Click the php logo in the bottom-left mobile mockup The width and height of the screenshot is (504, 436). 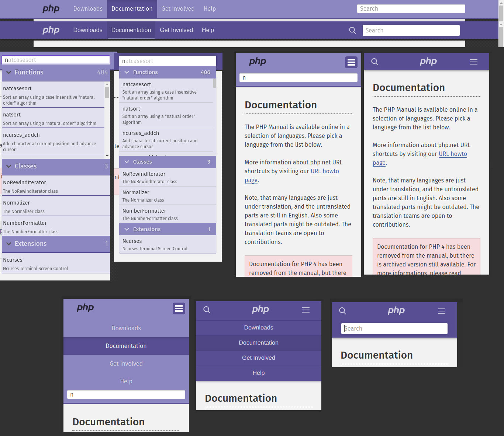pyautogui.click(x=85, y=308)
